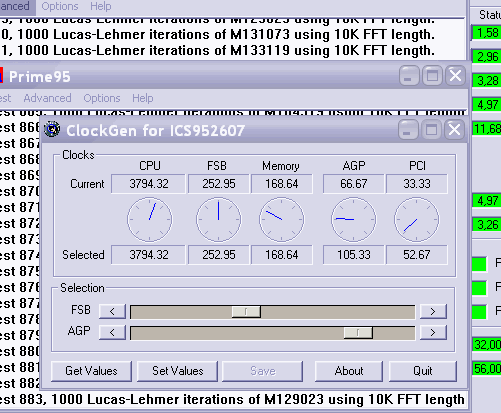This screenshot has width=501, height=413.
Task: Decrease FSB with the left arrow
Action: tap(112, 311)
